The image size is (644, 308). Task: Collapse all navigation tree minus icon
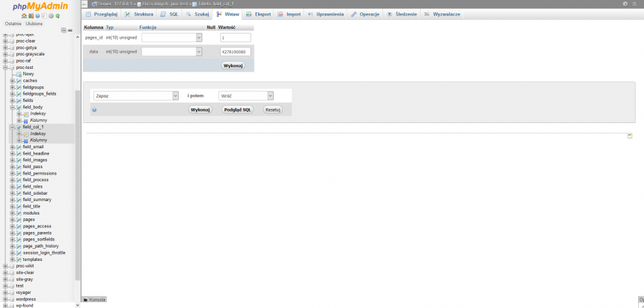click(x=64, y=30)
